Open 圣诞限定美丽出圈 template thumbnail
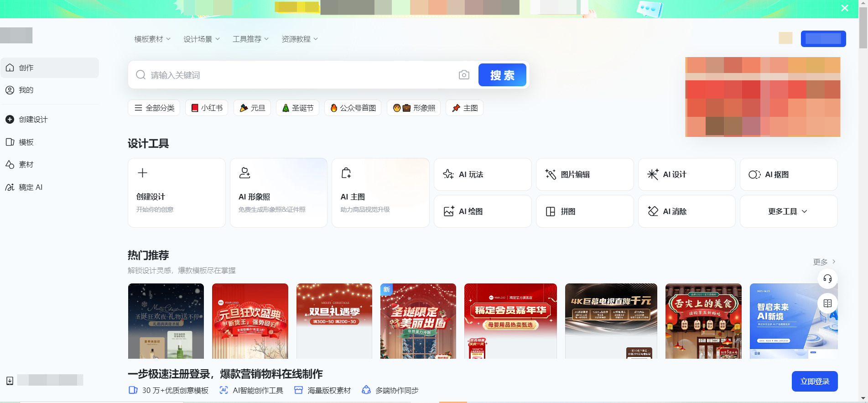Screen dimensions: 868x403 click(x=418, y=321)
